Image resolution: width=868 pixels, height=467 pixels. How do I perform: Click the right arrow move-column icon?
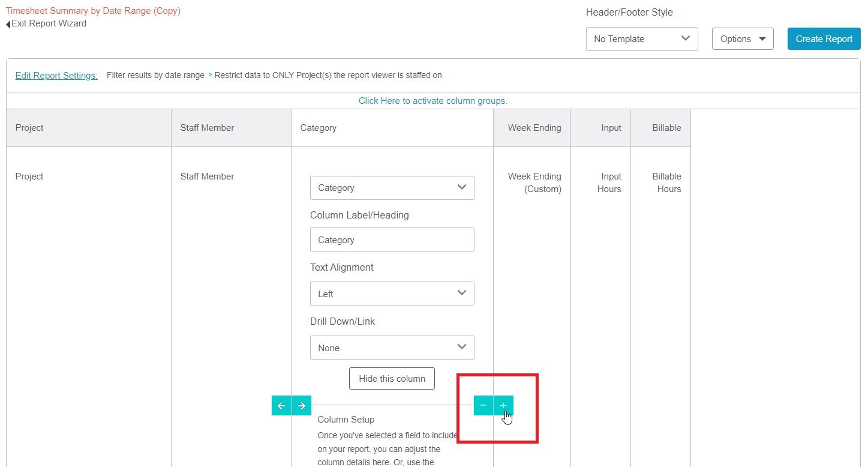coord(302,406)
